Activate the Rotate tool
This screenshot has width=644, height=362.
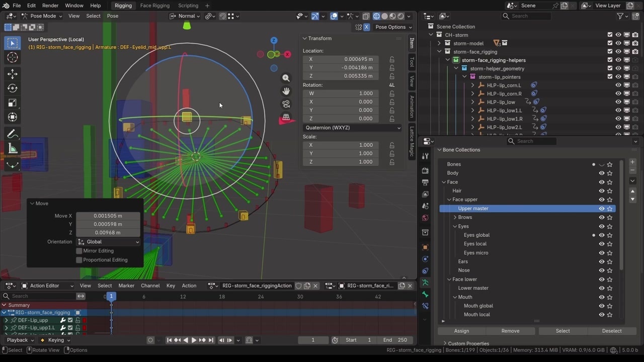click(x=13, y=88)
